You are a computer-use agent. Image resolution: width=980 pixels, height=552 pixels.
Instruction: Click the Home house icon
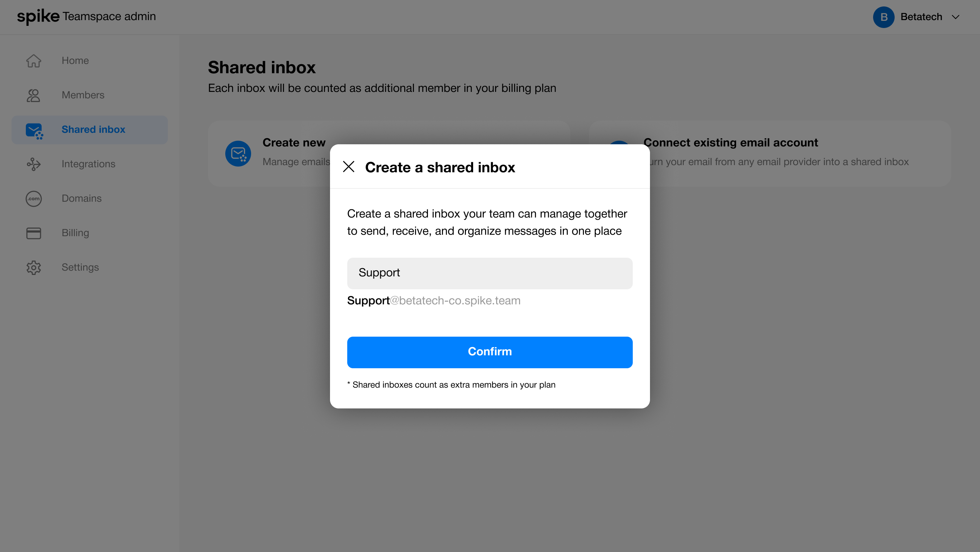click(x=33, y=61)
